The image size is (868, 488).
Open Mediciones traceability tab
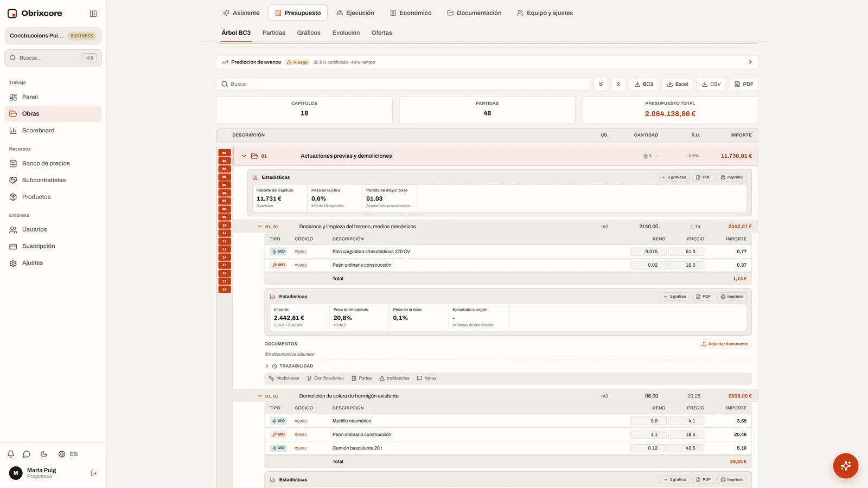[284, 378]
